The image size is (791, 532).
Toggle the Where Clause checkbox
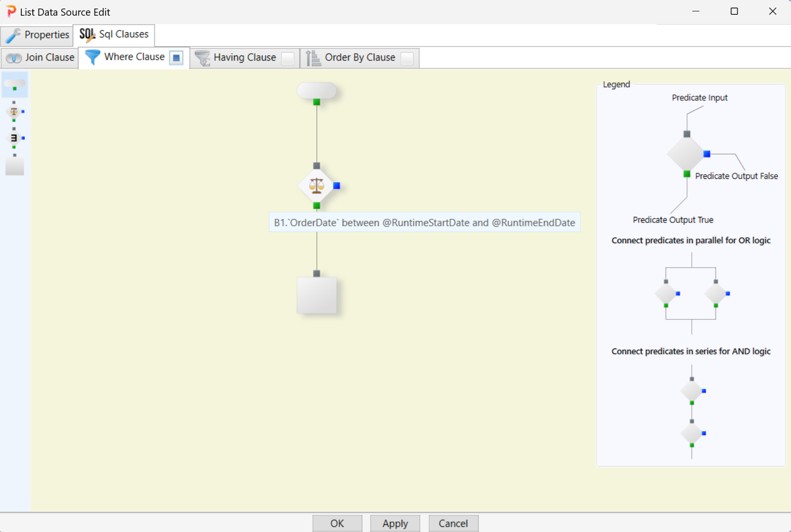click(x=176, y=57)
